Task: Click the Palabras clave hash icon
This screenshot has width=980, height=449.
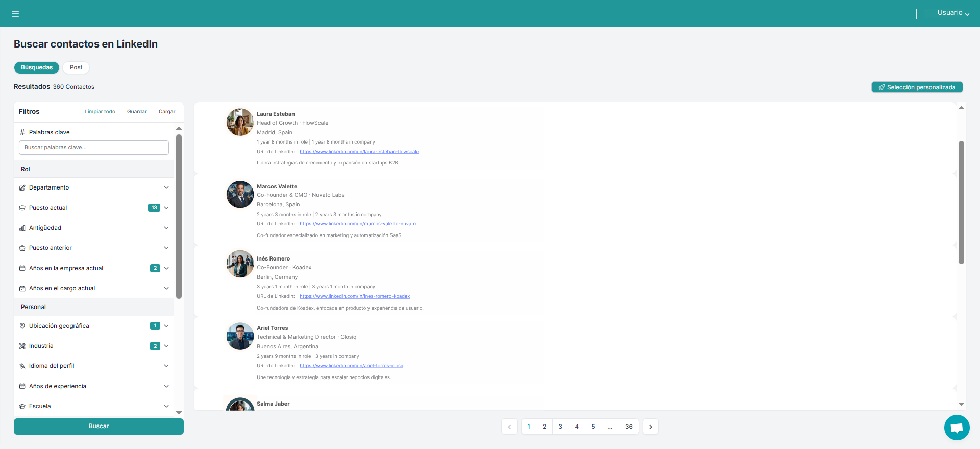Action: [22, 132]
